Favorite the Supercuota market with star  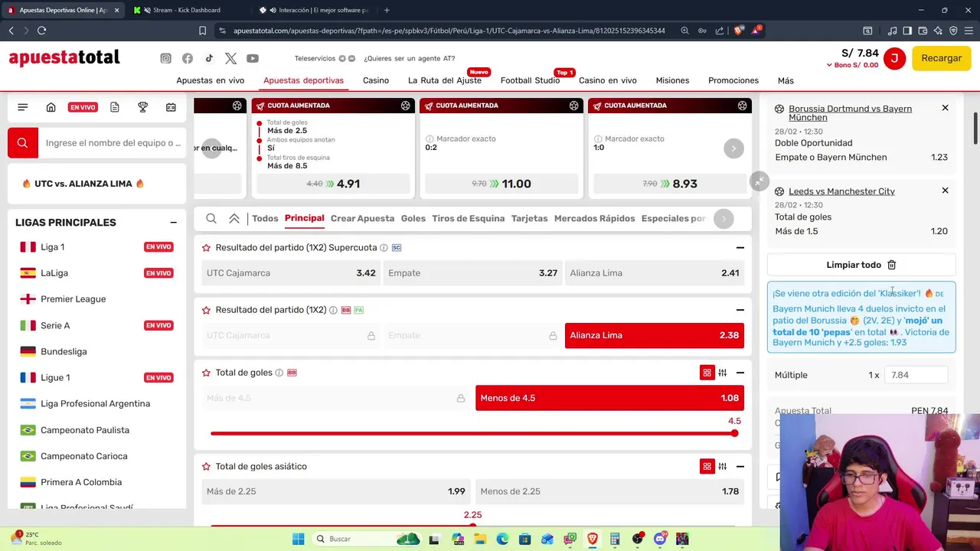[206, 248]
